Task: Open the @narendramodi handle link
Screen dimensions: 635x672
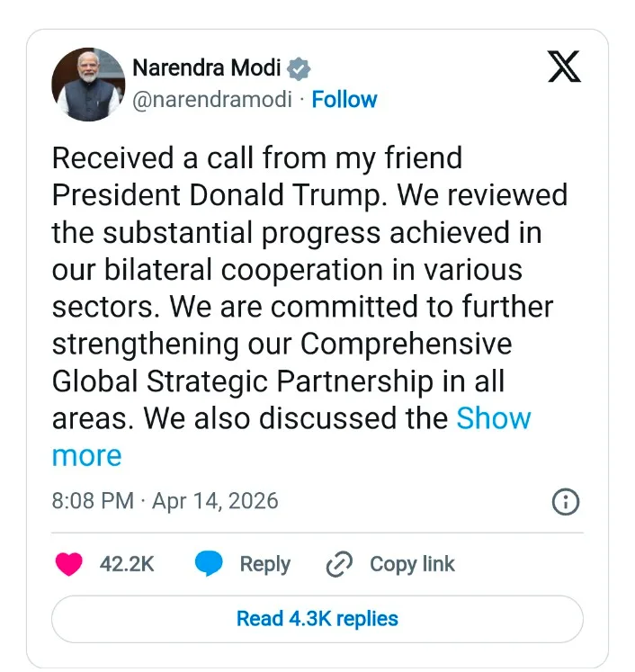Action: pos(212,99)
